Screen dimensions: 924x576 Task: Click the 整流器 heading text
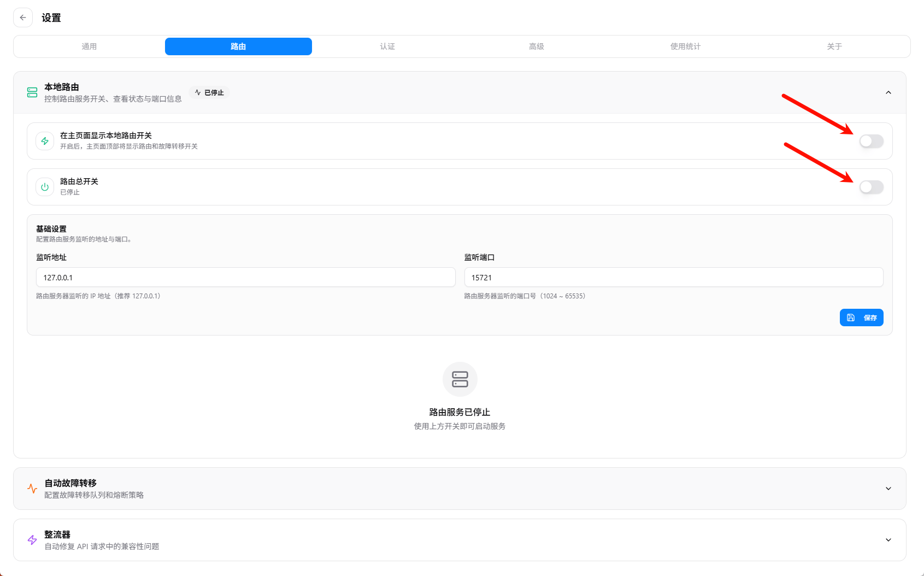57,534
